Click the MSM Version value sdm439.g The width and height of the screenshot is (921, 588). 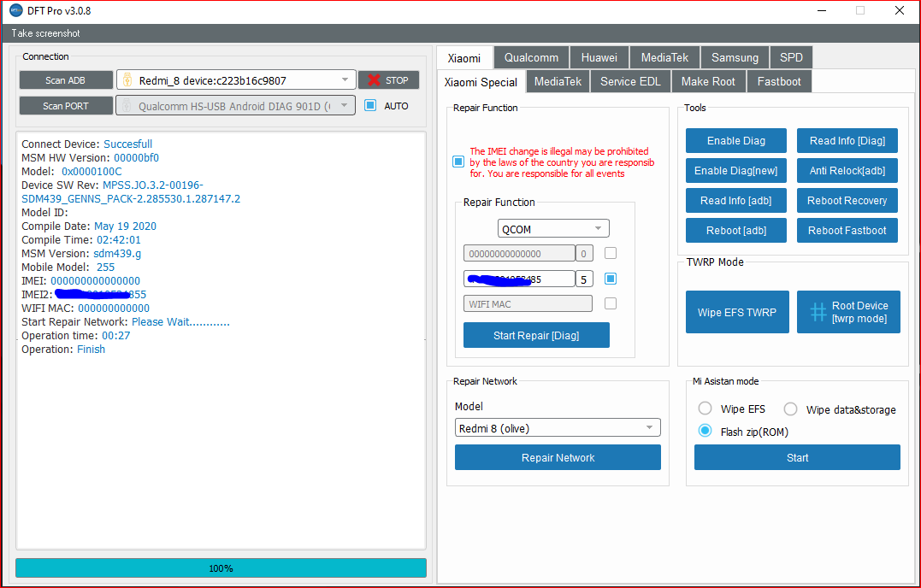[x=117, y=254]
